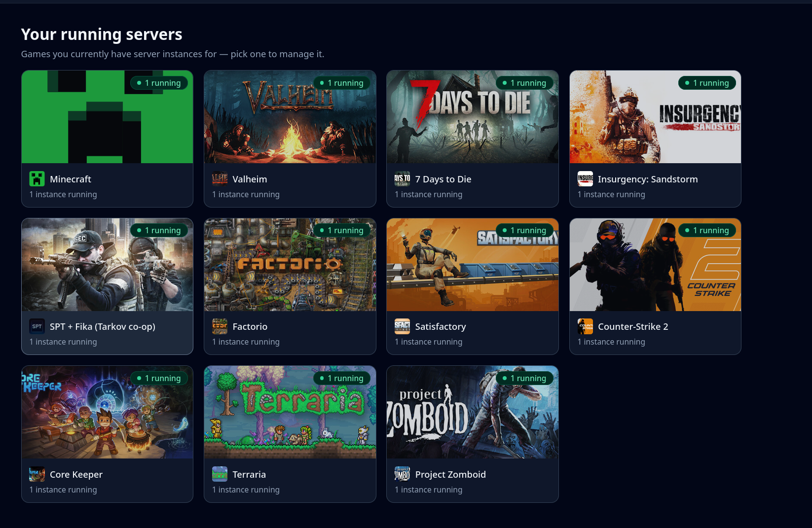Click the 'Your running servers' heading
Screen dimensions: 812x528
pos(102,35)
